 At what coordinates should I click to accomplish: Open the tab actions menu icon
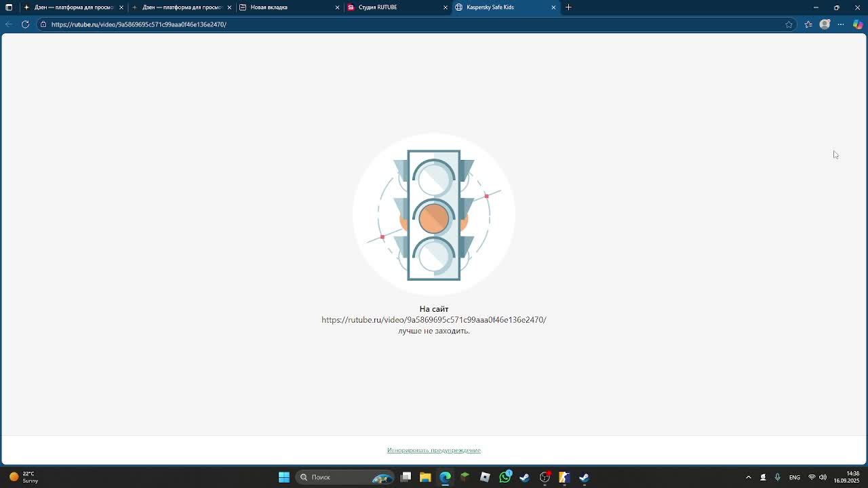9,7
